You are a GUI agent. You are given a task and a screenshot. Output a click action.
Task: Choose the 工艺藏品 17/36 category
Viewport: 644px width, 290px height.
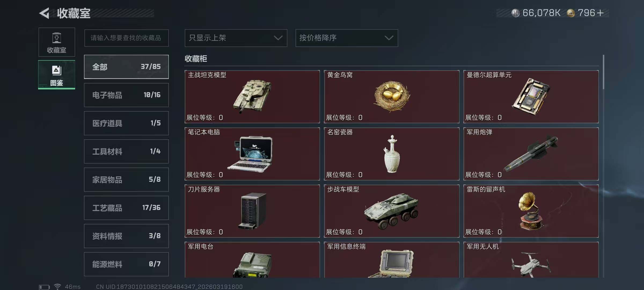tap(126, 208)
